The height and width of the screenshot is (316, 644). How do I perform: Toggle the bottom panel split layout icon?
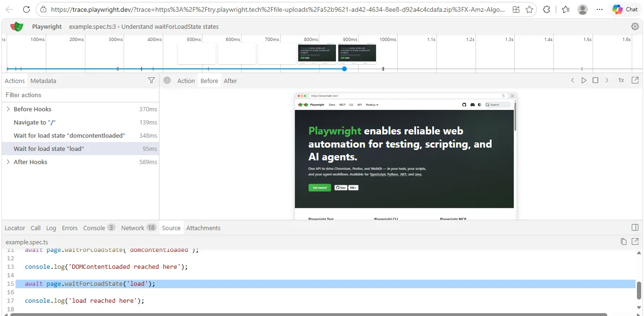click(635, 228)
